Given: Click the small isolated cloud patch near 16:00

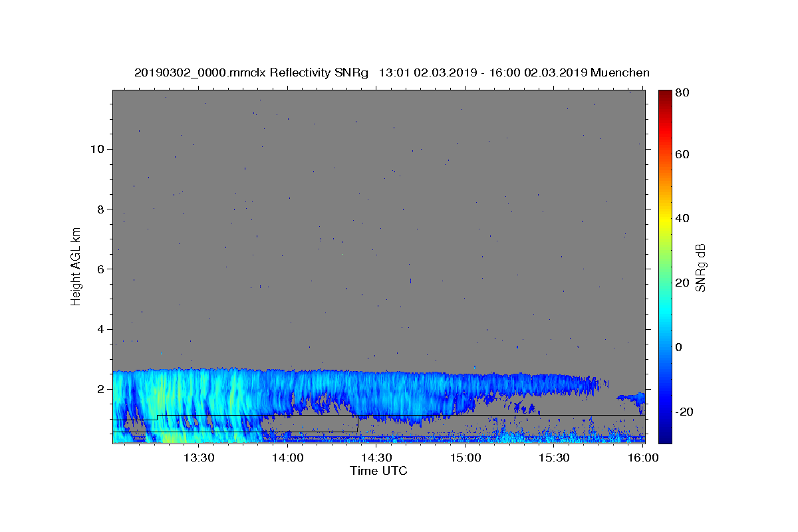Looking at the screenshot, I should coord(632,398).
